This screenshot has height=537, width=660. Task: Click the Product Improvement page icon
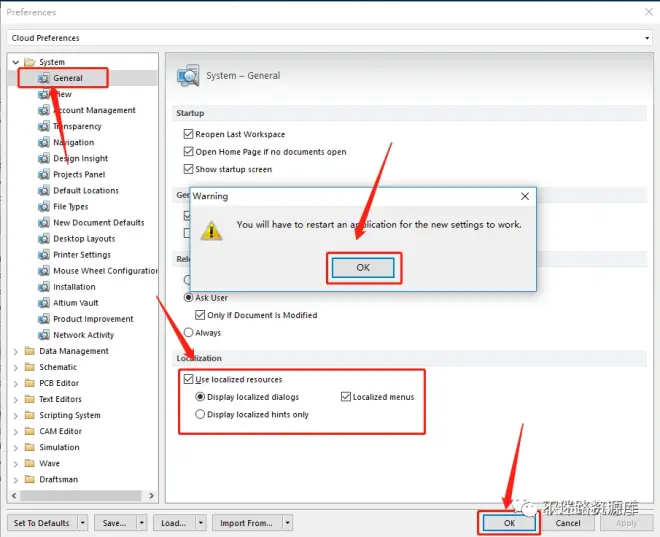pos(43,319)
